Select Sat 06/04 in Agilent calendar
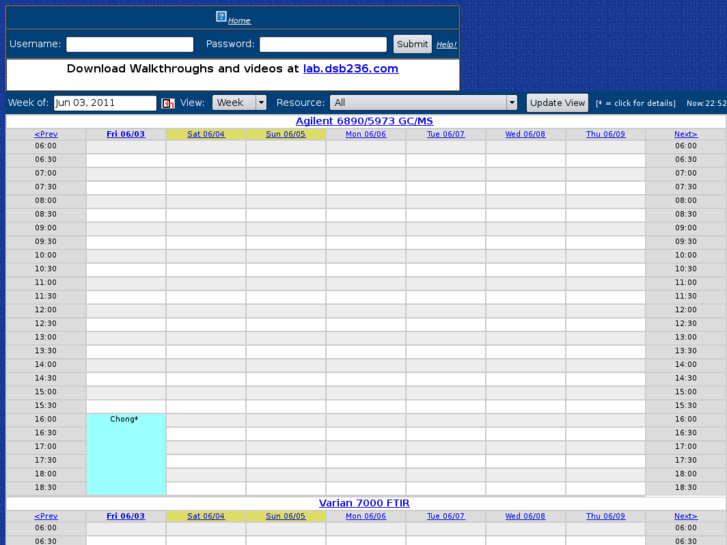 [206, 134]
